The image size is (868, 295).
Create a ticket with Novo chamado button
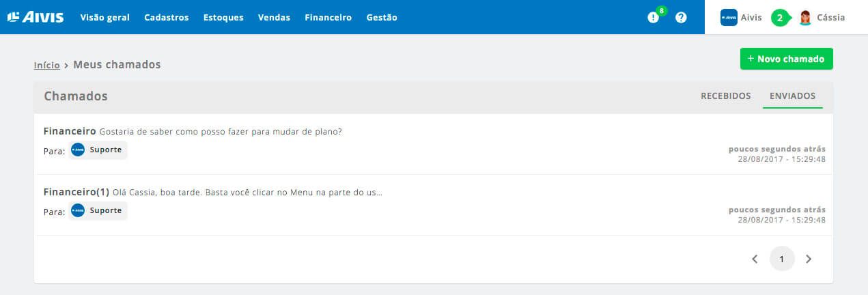[786, 59]
